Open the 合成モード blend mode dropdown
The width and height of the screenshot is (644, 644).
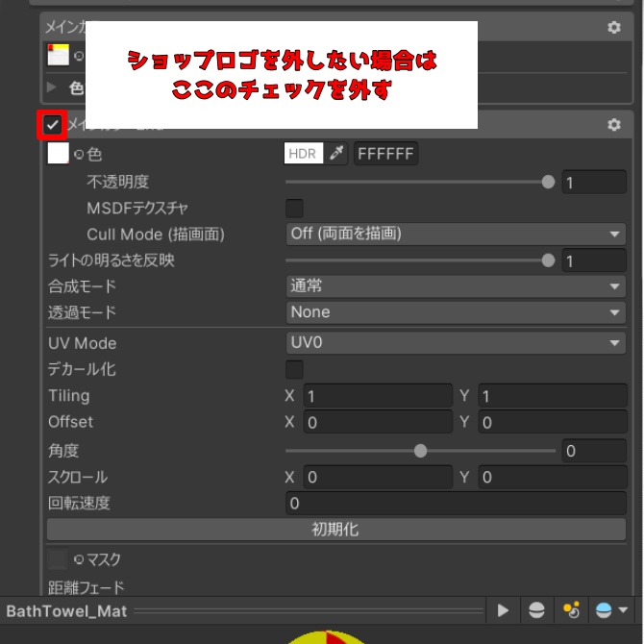(x=456, y=286)
